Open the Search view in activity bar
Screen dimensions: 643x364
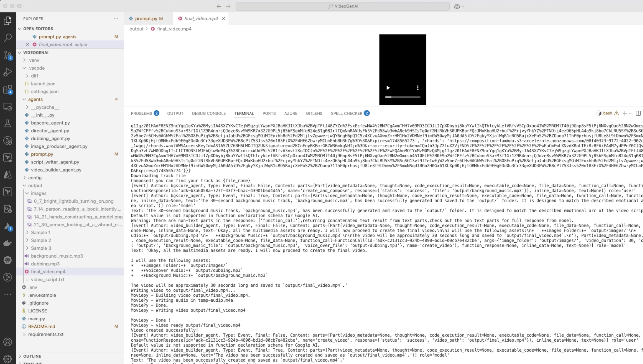coord(7,38)
